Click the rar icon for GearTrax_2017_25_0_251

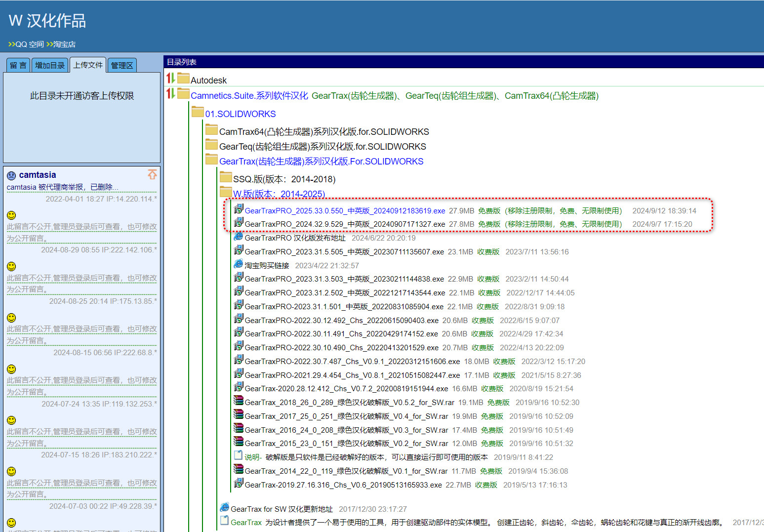point(239,414)
